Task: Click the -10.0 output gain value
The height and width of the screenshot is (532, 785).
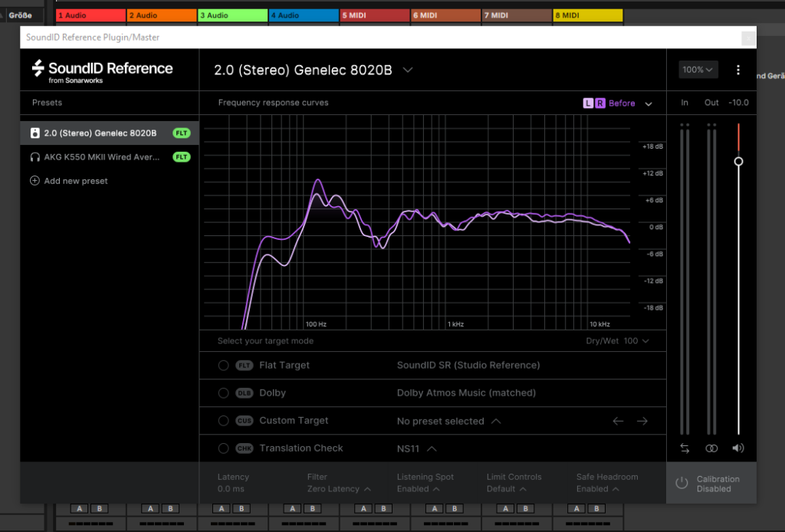Action: point(738,103)
